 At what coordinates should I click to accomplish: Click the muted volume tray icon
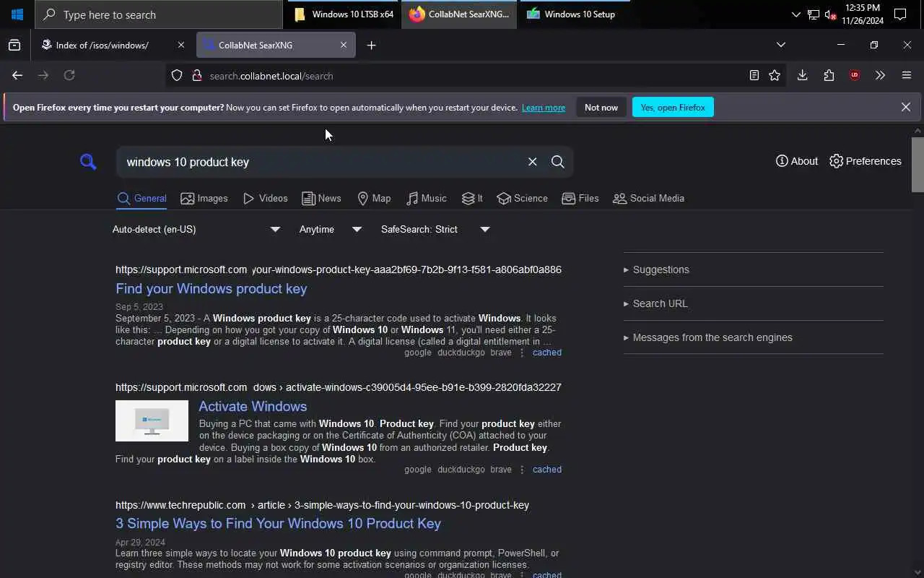(x=830, y=14)
